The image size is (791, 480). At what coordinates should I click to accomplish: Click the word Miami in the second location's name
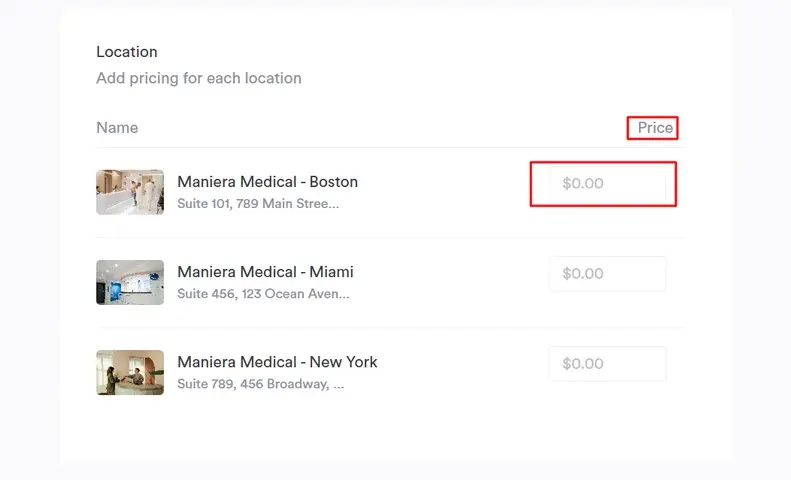coord(331,272)
